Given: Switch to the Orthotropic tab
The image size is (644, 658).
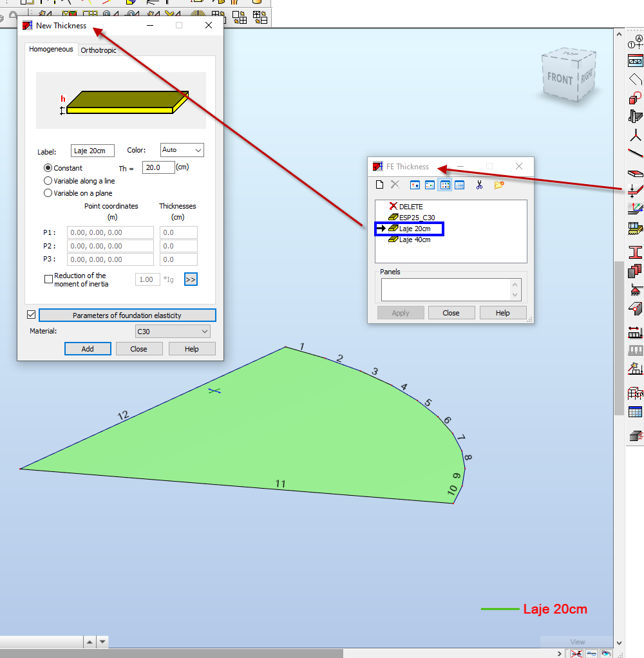Looking at the screenshot, I should [98, 50].
